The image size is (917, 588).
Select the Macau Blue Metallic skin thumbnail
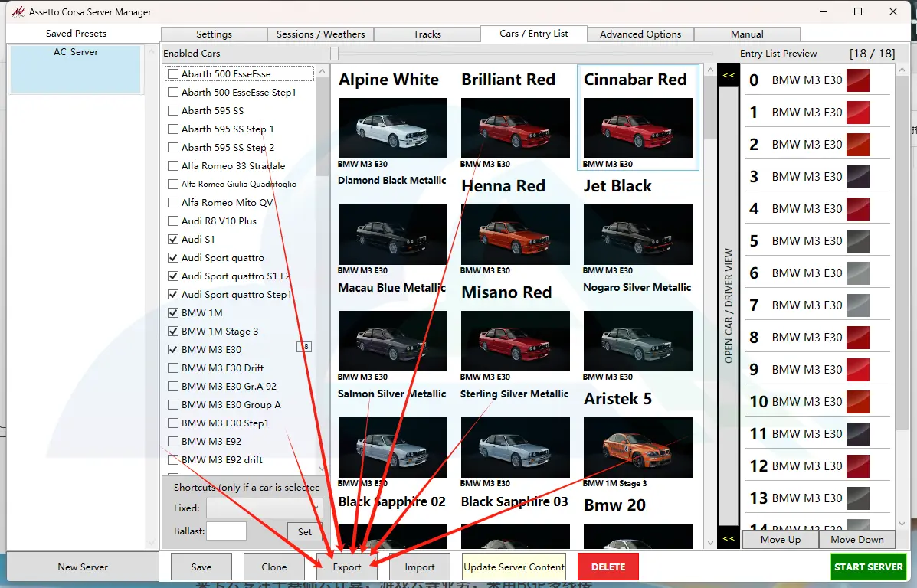[x=392, y=341]
